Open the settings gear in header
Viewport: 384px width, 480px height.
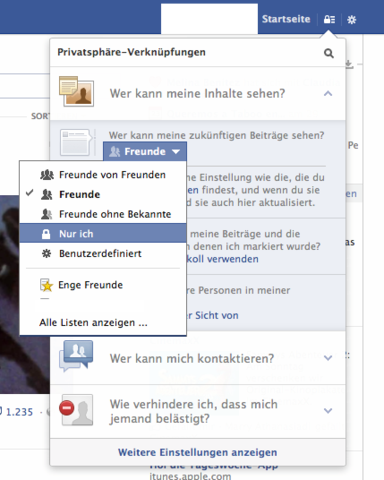351,20
